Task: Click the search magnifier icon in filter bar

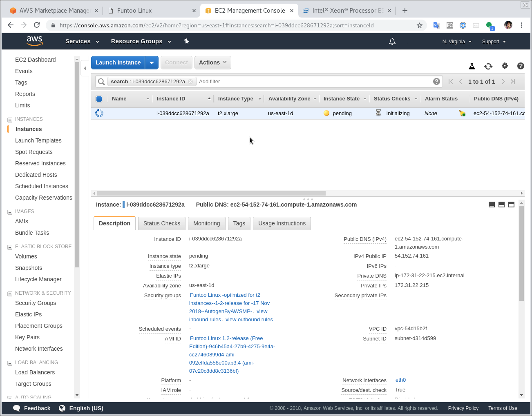Action: 101,82
